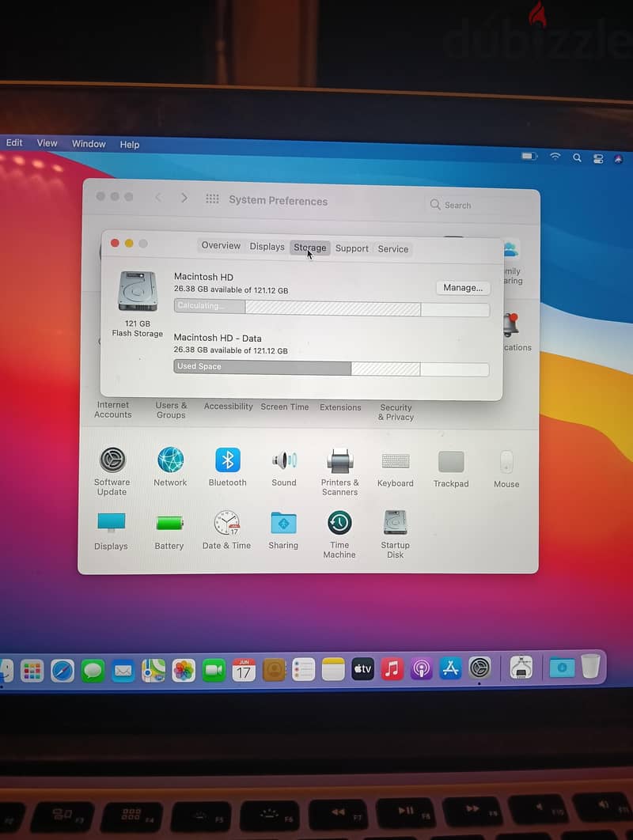Open Printers & Scanners preferences
Screen dimensions: 633x840
[339, 460]
